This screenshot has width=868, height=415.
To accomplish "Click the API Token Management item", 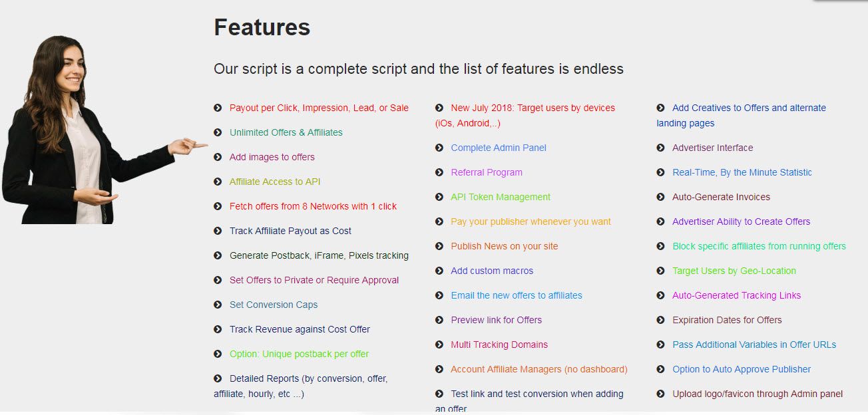I will (x=501, y=197).
